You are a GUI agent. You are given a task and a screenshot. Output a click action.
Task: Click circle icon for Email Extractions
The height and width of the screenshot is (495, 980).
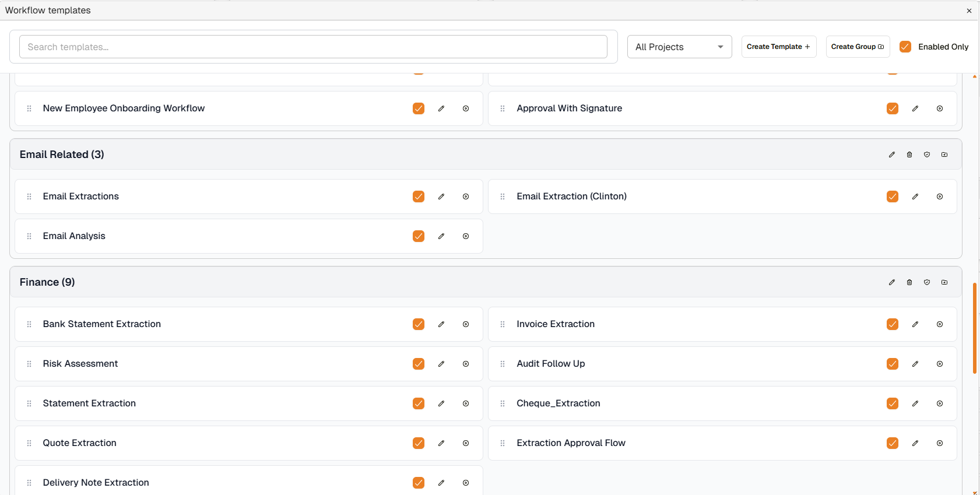tap(466, 196)
